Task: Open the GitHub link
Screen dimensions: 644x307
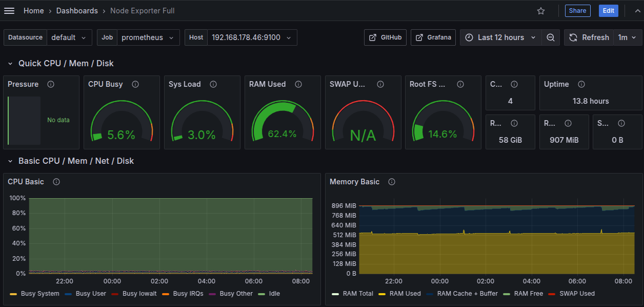Action: point(386,37)
